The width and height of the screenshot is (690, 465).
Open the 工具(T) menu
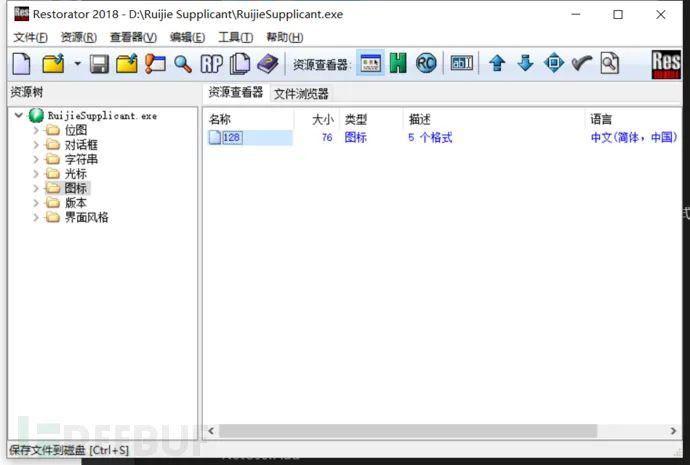point(235,37)
